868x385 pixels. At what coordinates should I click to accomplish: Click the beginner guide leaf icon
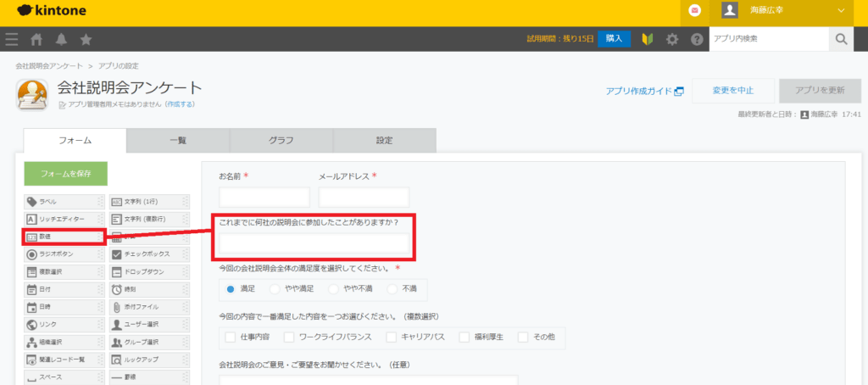pos(648,39)
